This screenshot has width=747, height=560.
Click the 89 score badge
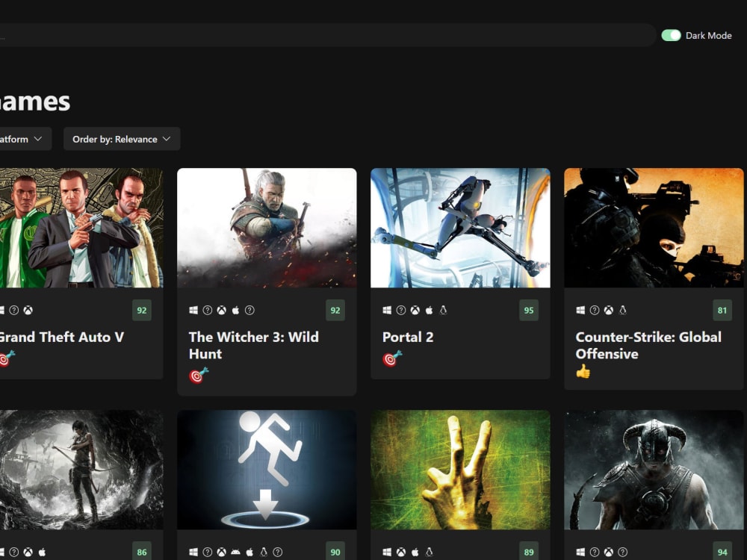point(529,552)
